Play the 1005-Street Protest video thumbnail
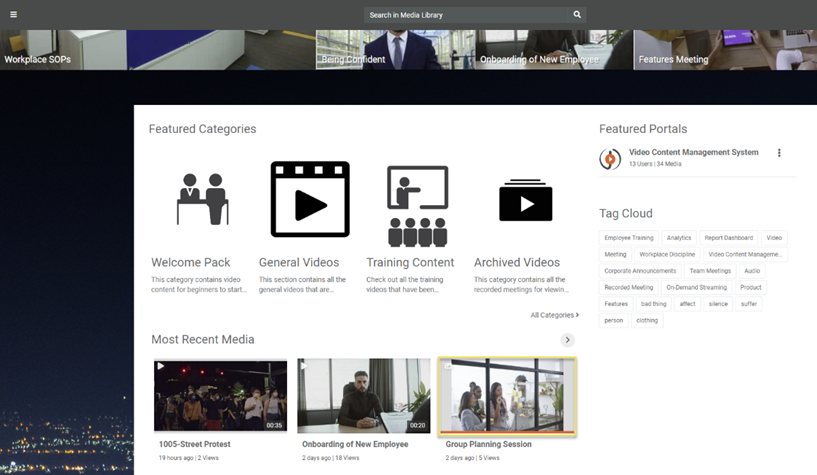Viewport: 817px width, 475px height. [x=220, y=395]
